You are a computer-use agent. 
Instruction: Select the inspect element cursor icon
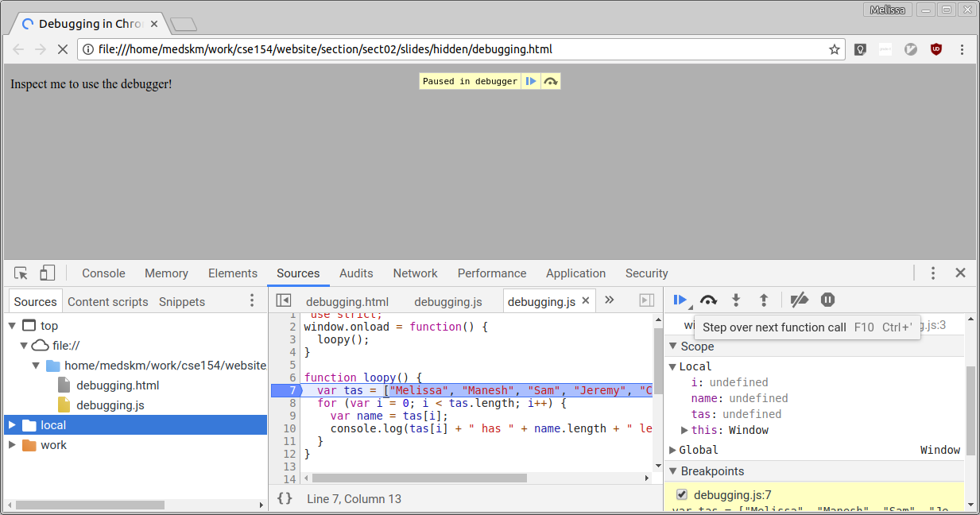[x=20, y=273]
